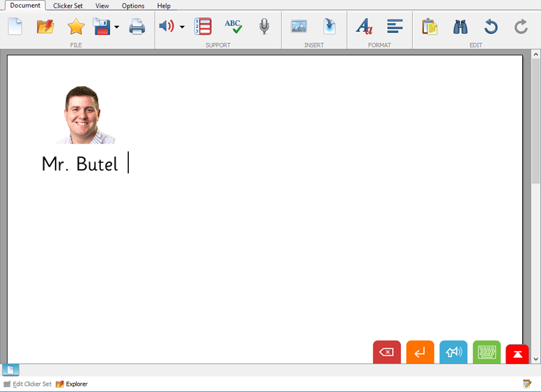Viewport: 541px width, 392px height.
Task: Open the Options menu
Action: 133,6
